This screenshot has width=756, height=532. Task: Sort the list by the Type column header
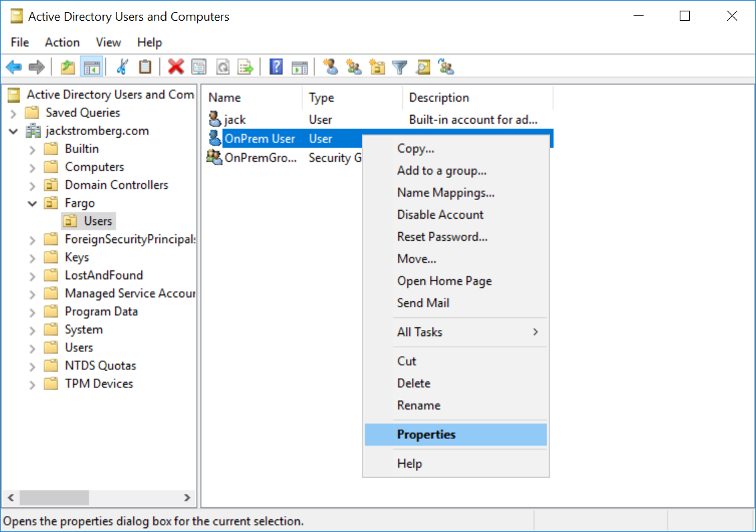point(353,98)
